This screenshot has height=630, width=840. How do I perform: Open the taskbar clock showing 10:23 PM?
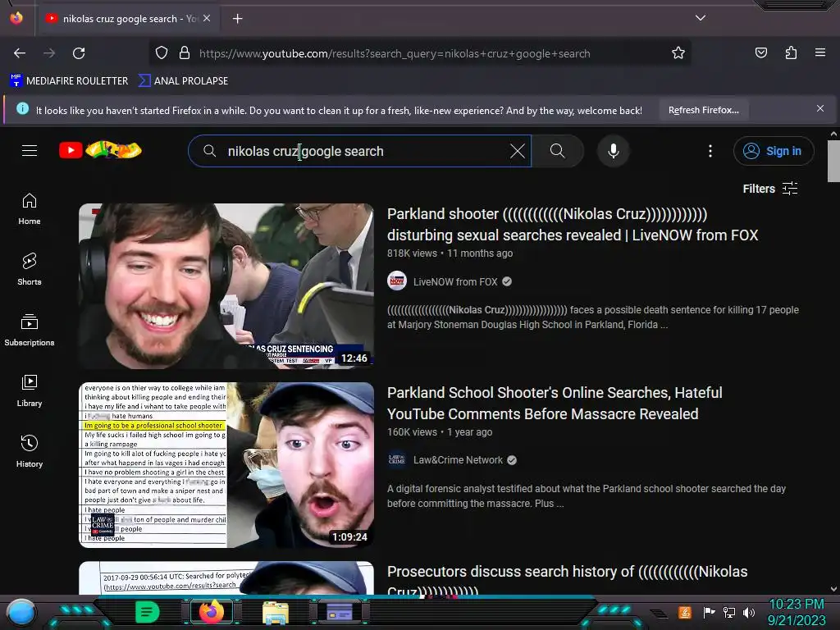(x=797, y=612)
